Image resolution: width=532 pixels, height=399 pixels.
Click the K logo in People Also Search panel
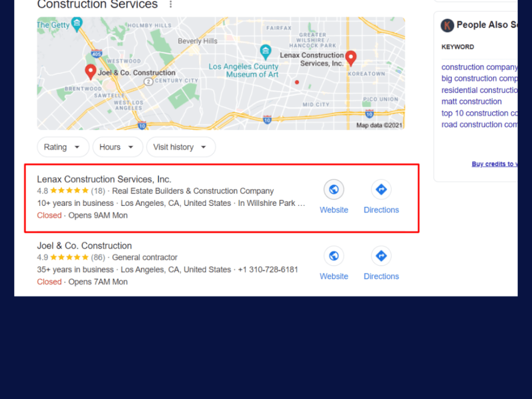click(447, 26)
